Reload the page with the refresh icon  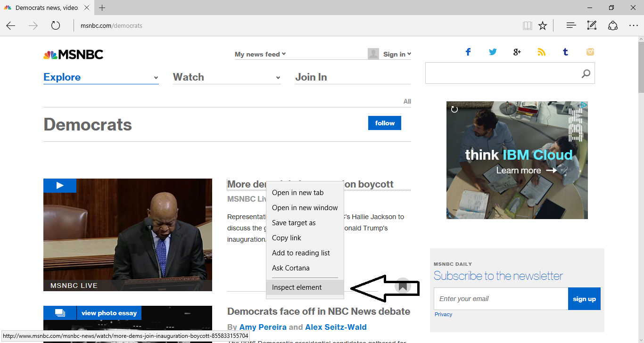point(56,25)
